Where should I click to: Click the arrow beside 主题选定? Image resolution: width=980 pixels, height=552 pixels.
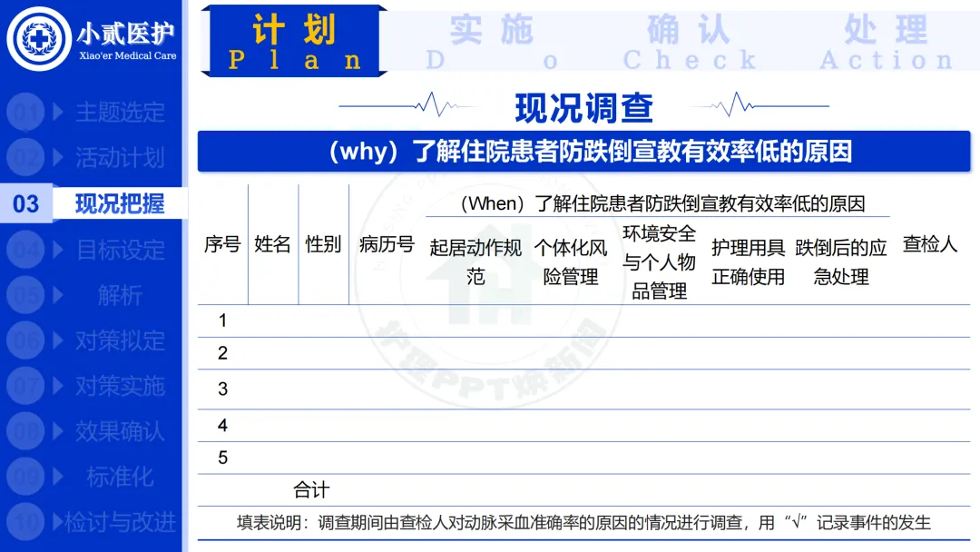pyautogui.click(x=58, y=113)
